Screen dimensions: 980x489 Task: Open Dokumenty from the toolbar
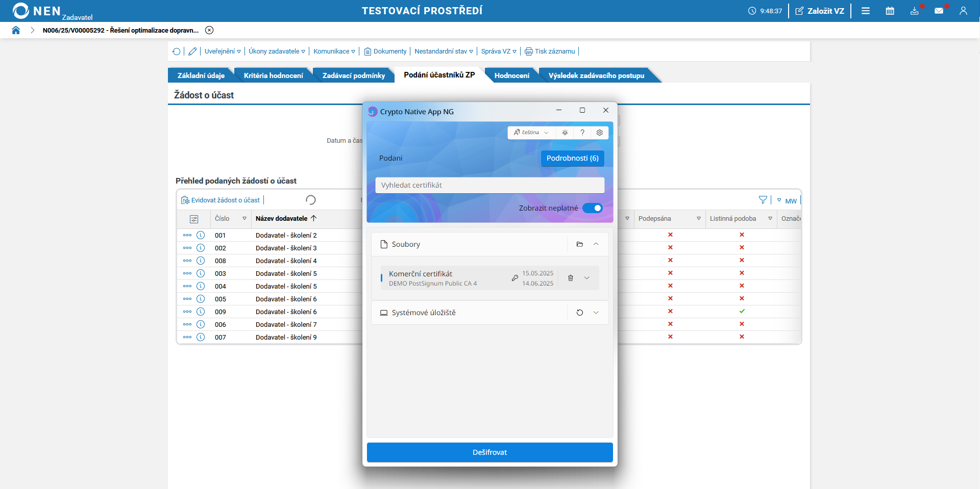tap(385, 52)
